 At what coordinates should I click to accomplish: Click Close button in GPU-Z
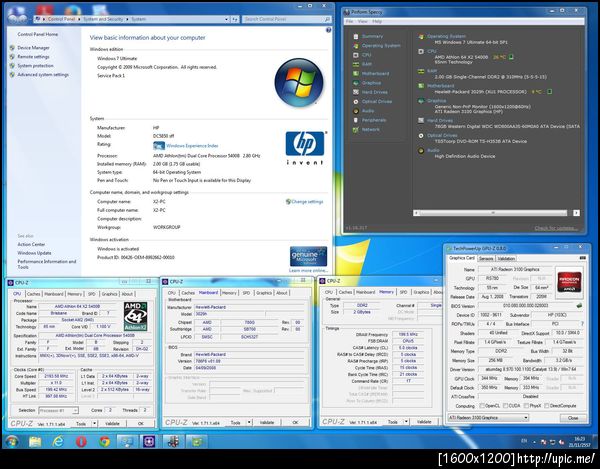tap(573, 418)
